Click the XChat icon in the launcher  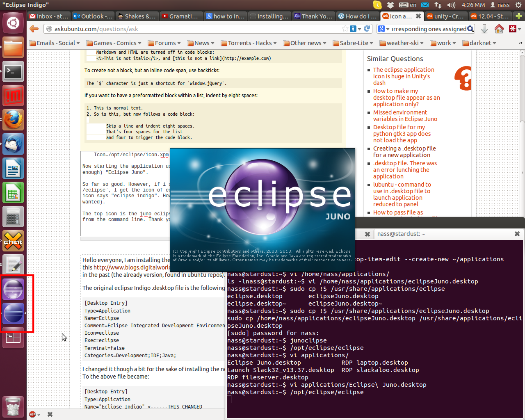13,241
